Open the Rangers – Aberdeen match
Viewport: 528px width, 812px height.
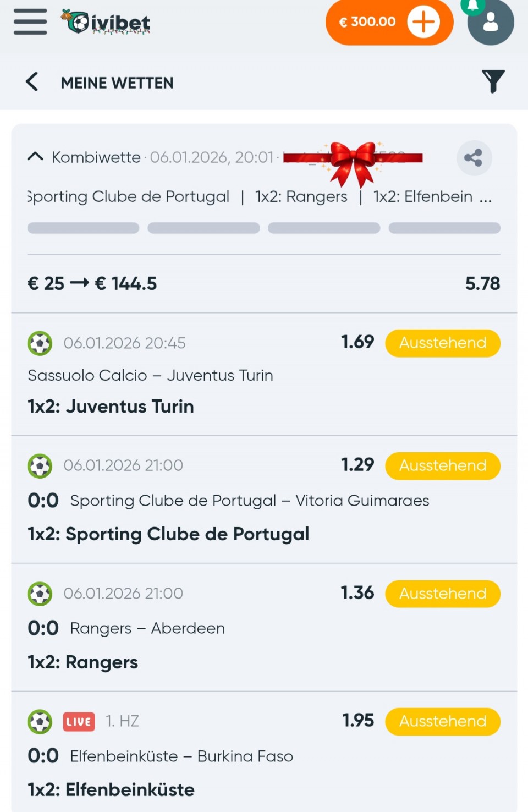(x=147, y=628)
